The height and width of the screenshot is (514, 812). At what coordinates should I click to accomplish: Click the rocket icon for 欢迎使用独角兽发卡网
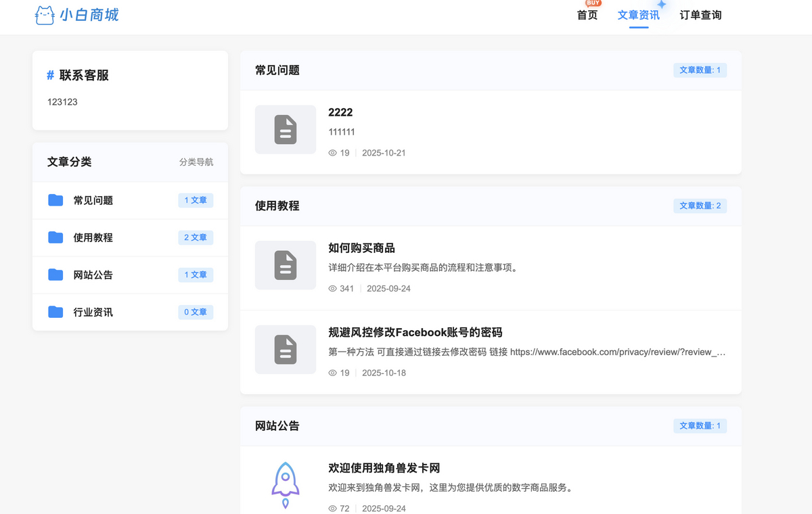[x=285, y=483]
